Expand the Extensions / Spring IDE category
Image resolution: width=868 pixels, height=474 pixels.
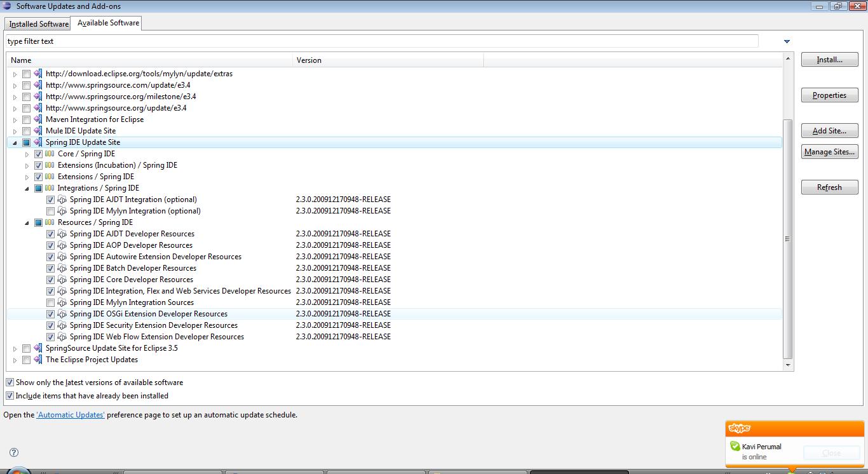[27, 177]
